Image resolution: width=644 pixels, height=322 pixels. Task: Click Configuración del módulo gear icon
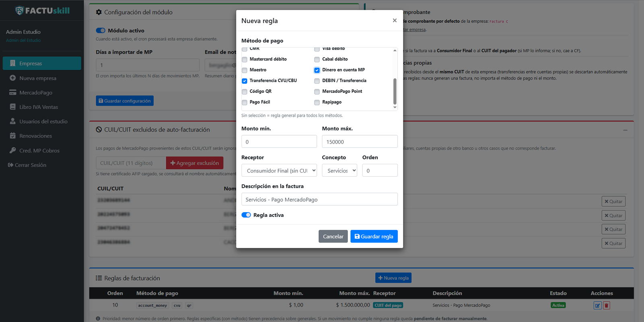tap(99, 12)
